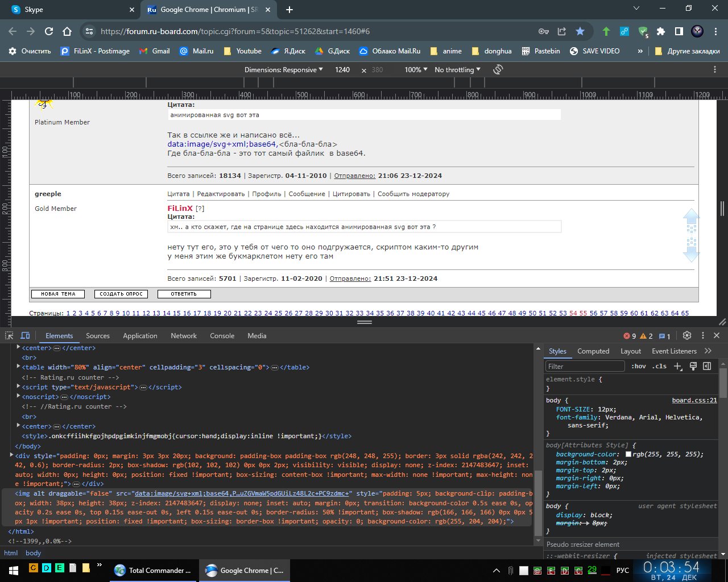
Task: Toggle the browser side panel
Action: [679, 31]
